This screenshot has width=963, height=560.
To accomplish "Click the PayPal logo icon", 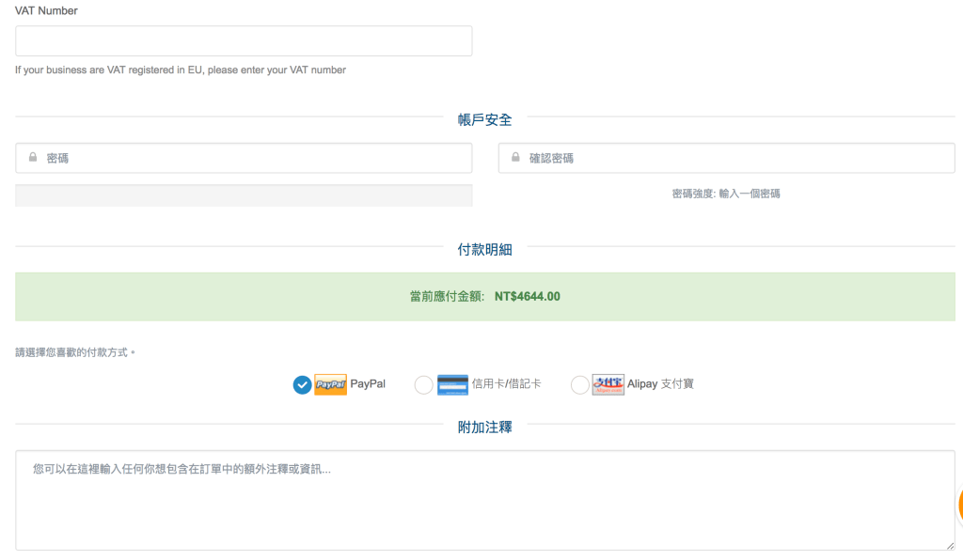I will point(330,384).
